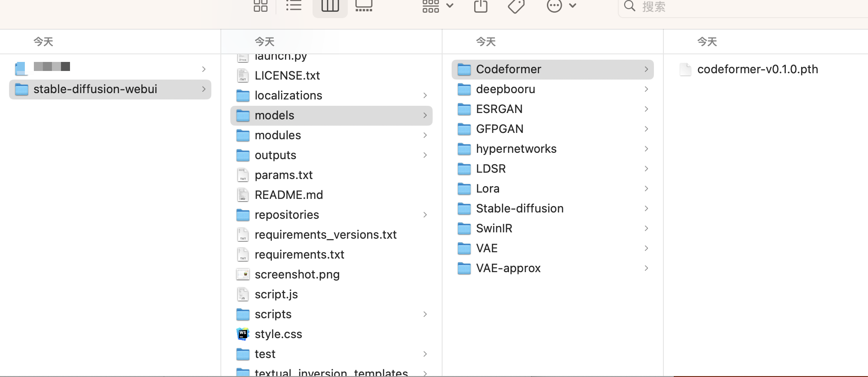Open the group-by options dropdown
This screenshot has height=377, width=868.
pyautogui.click(x=438, y=5)
